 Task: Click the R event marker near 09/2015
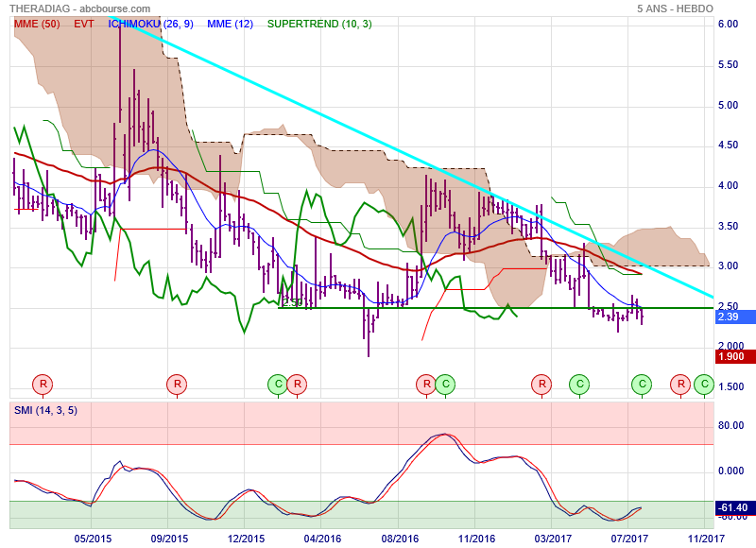coord(177,384)
